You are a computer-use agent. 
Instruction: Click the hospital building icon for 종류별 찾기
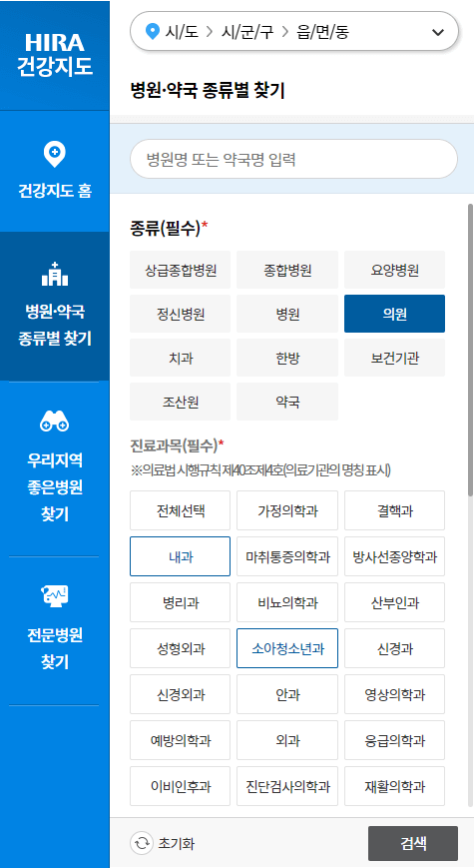pos(55,274)
